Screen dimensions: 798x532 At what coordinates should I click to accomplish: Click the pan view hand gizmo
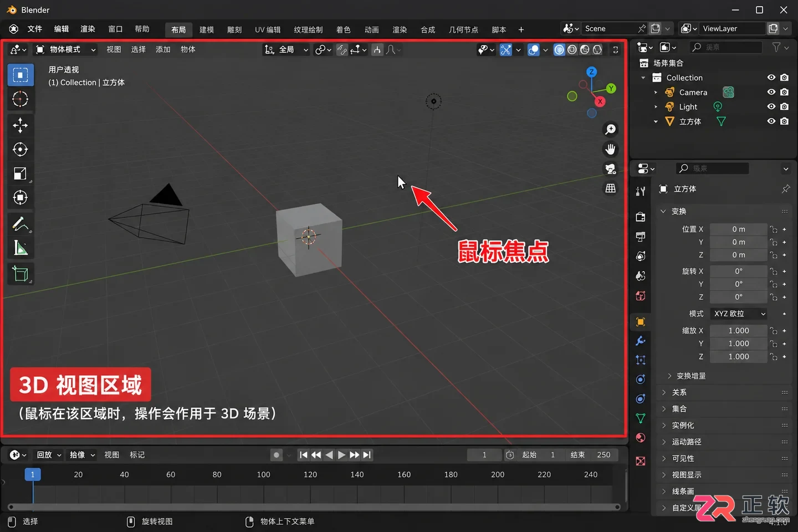tap(610, 149)
